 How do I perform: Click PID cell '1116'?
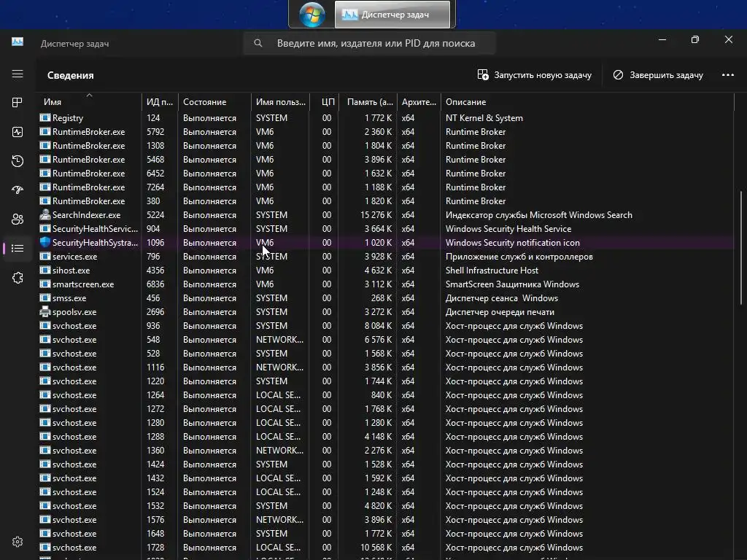pos(155,367)
